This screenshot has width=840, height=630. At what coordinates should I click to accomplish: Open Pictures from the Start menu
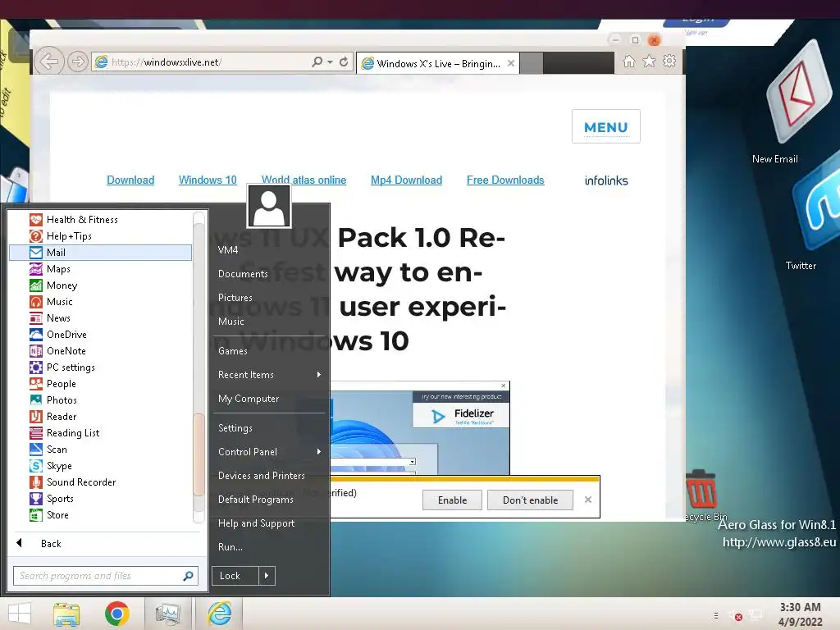[235, 297]
